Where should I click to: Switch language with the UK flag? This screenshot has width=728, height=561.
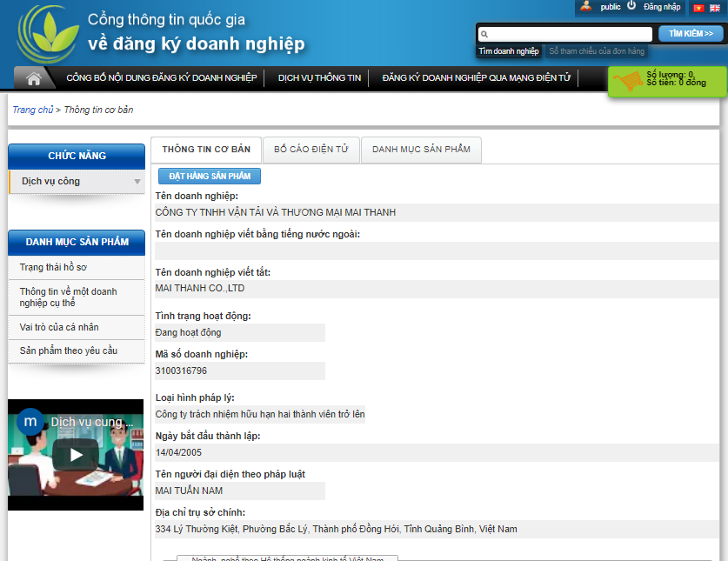[714, 8]
